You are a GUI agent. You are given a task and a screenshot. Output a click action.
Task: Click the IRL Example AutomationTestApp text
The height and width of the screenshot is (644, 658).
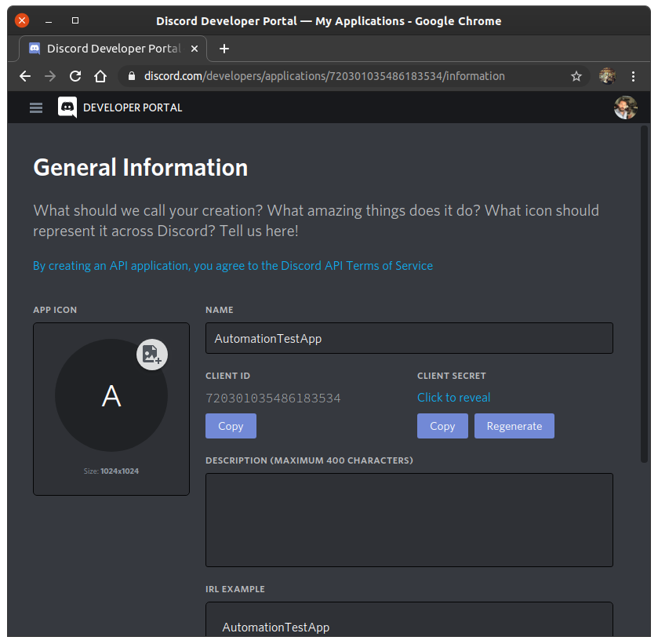[x=276, y=628]
